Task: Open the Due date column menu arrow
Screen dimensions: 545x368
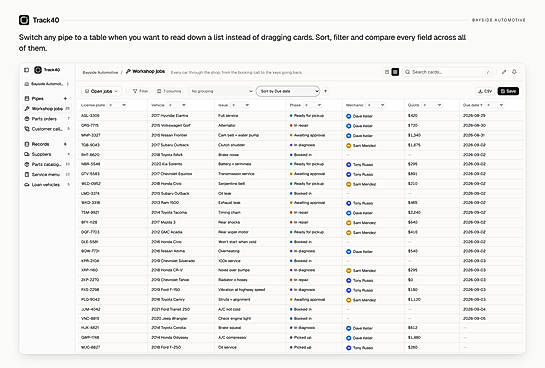Action: tap(501, 105)
